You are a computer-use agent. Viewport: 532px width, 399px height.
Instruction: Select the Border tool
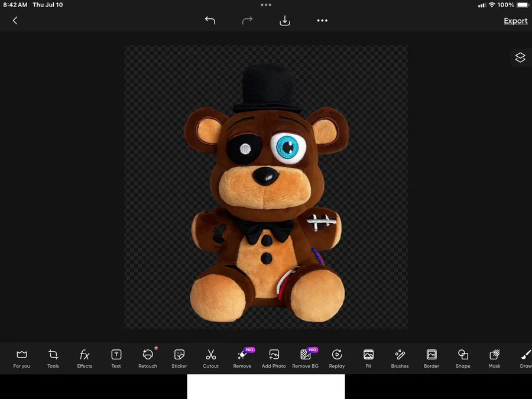(432, 359)
